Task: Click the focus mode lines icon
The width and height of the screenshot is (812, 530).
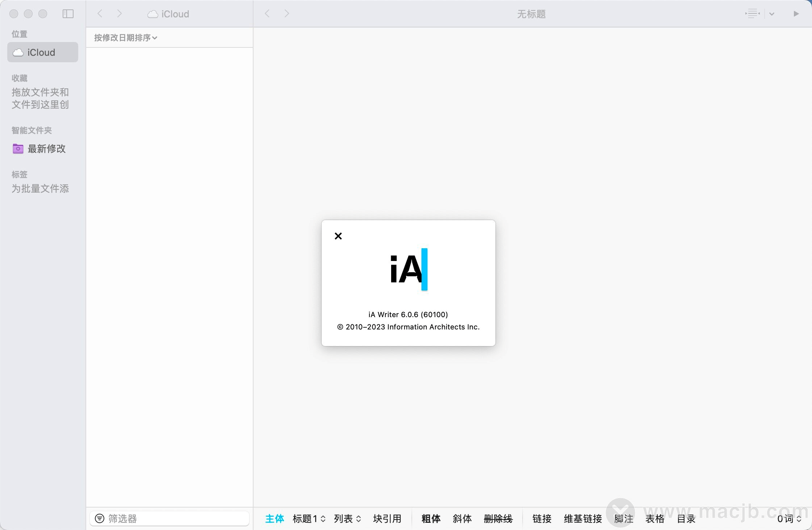Action: (753, 14)
